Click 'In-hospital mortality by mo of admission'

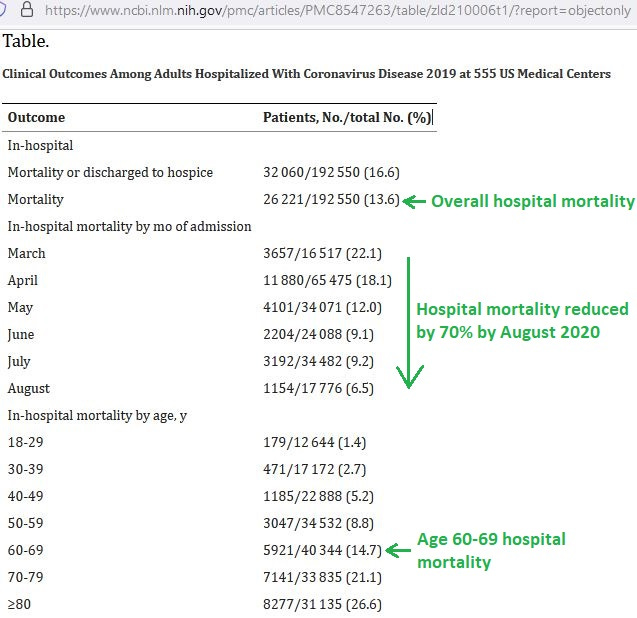point(129,226)
